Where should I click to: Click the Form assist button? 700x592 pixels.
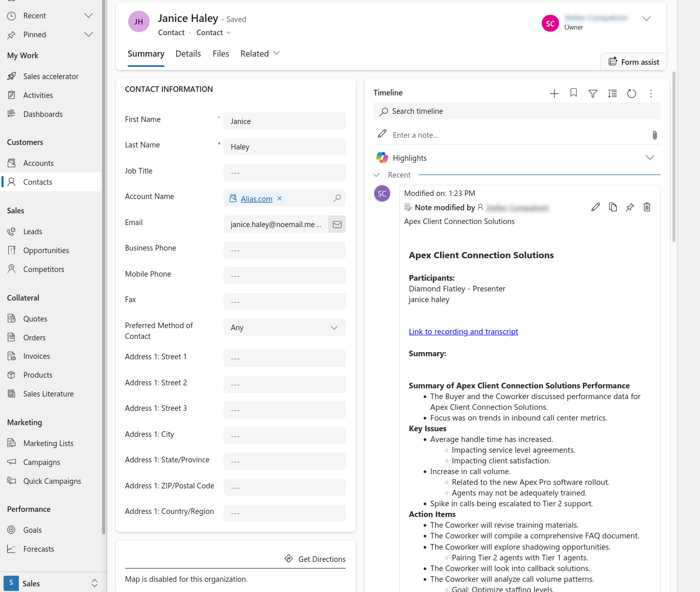(634, 62)
